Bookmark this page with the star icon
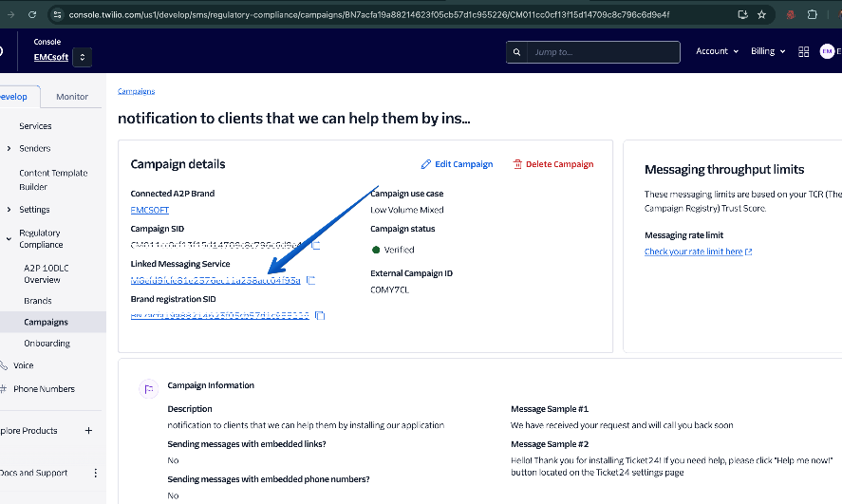Viewport: 842px width, 504px height. coord(761,15)
